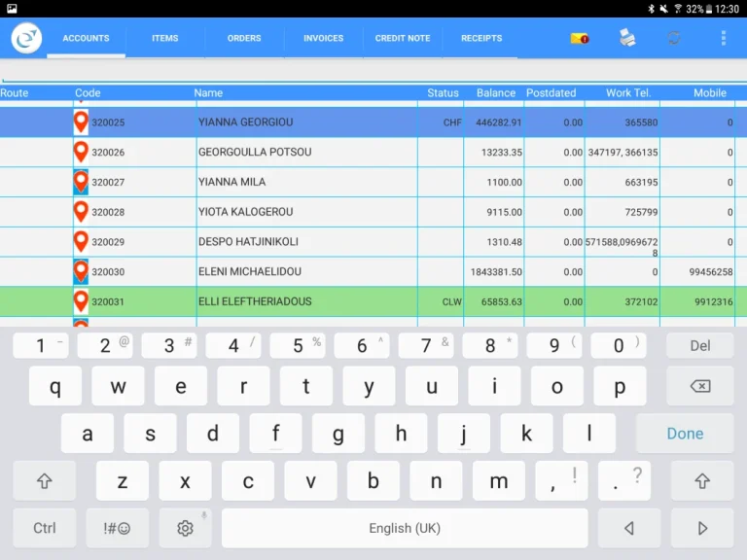This screenshot has width=747, height=560.
Task: Select the YIANNA MILA account name
Action: [232, 182]
